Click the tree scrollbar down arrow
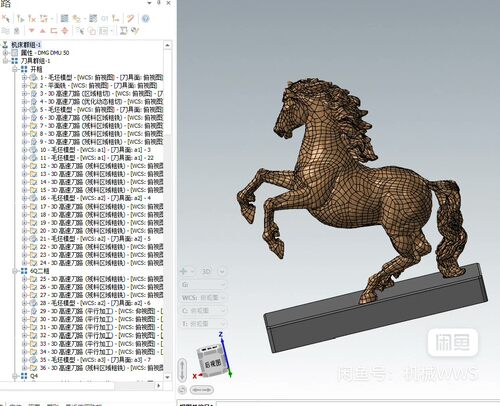The height and width of the screenshot is (406, 500). [x=168, y=377]
